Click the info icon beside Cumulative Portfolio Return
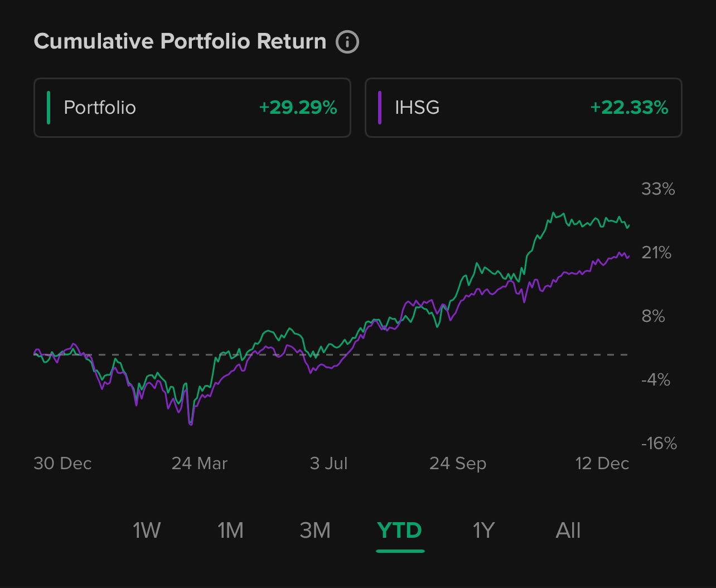The image size is (716, 588). 347,42
